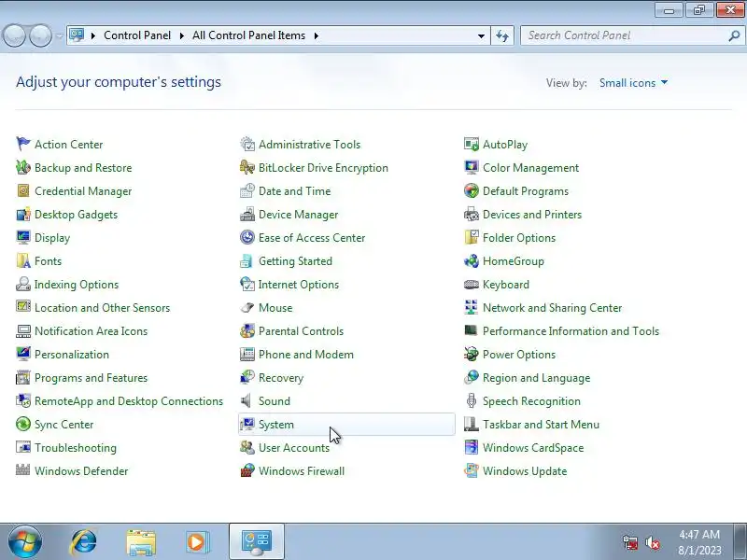Image resolution: width=747 pixels, height=560 pixels.
Task: Open the Internet Options icon
Action: (x=247, y=284)
